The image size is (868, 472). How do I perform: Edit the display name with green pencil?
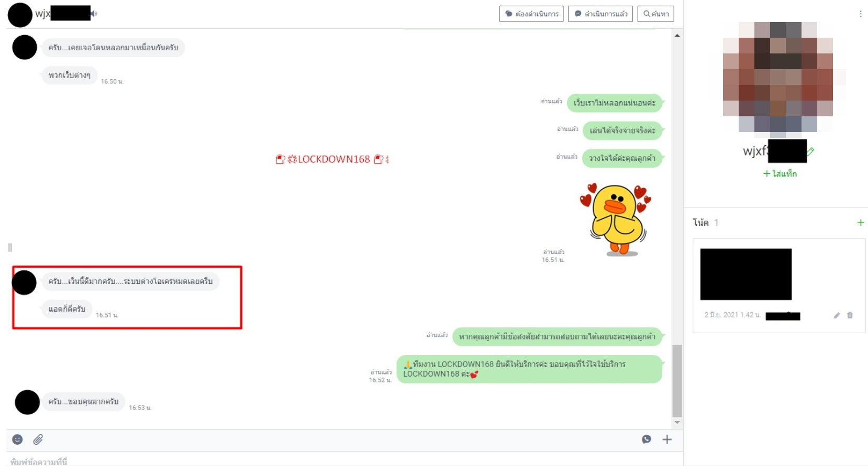810,151
